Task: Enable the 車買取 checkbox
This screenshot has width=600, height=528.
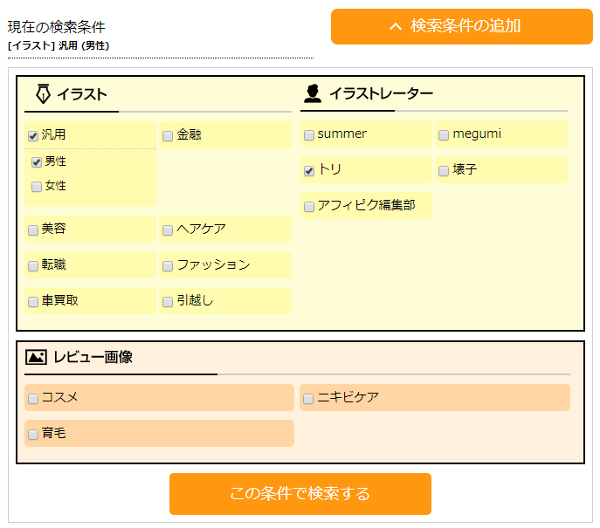Action: point(33,302)
